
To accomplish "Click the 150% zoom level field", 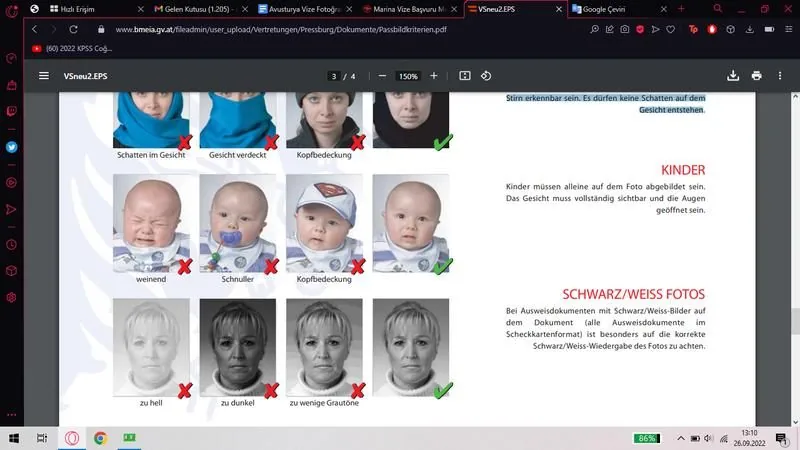I will [x=408, y=76].
